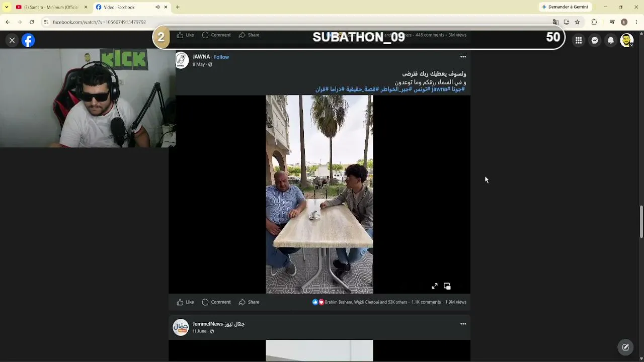The image size is (644, 362).
Task: Open the 11 June post date link
Action: [200, 331]
